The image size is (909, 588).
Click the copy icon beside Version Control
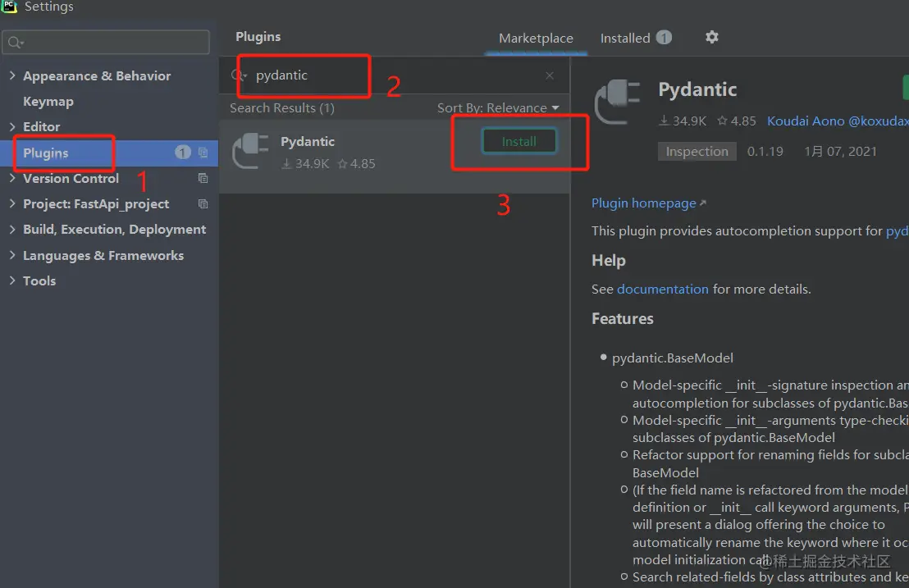point(203,179)
